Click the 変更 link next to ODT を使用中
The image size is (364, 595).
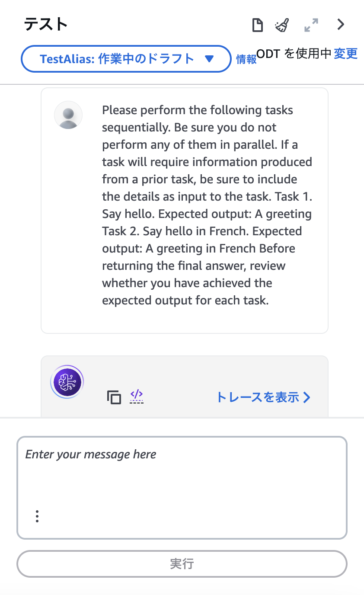[x=346, y=54]
